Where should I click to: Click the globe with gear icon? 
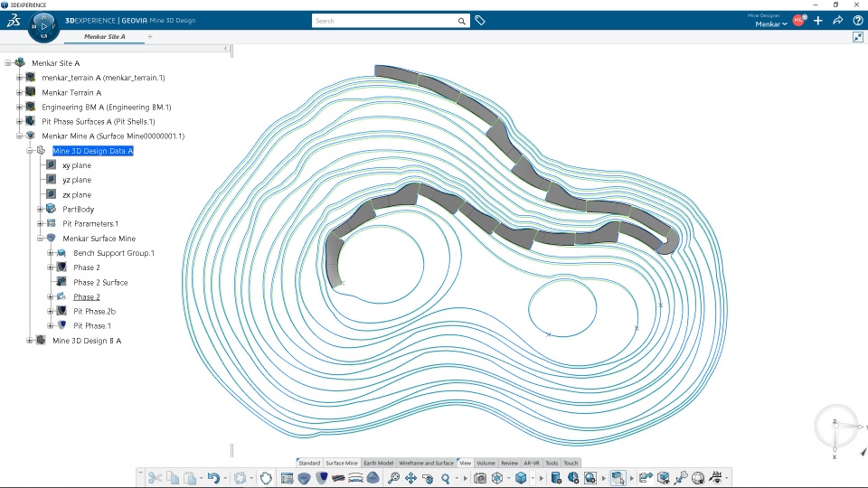tap(573, 478)
